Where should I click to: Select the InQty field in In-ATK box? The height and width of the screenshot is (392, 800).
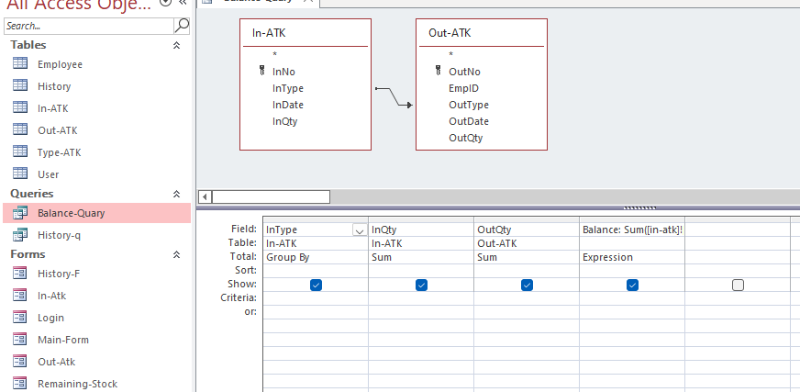(x=285, y=121)
